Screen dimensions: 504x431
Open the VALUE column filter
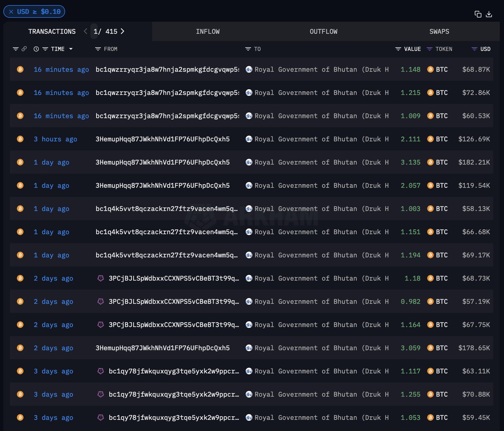pyautogui.click(x=398, y=49)
